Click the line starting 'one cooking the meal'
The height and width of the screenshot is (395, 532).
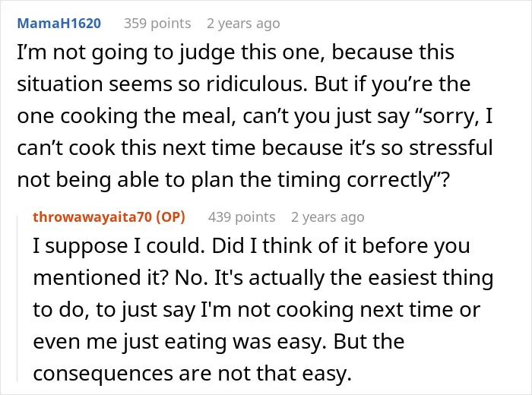click(x=255, y=116)
